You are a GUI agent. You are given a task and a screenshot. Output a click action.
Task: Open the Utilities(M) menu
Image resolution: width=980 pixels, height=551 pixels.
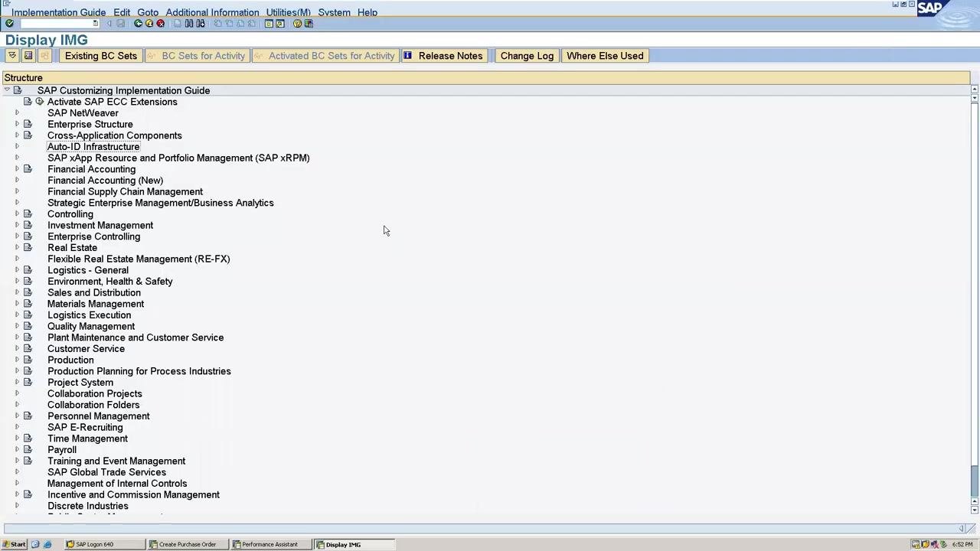click(x=289, y=12)
